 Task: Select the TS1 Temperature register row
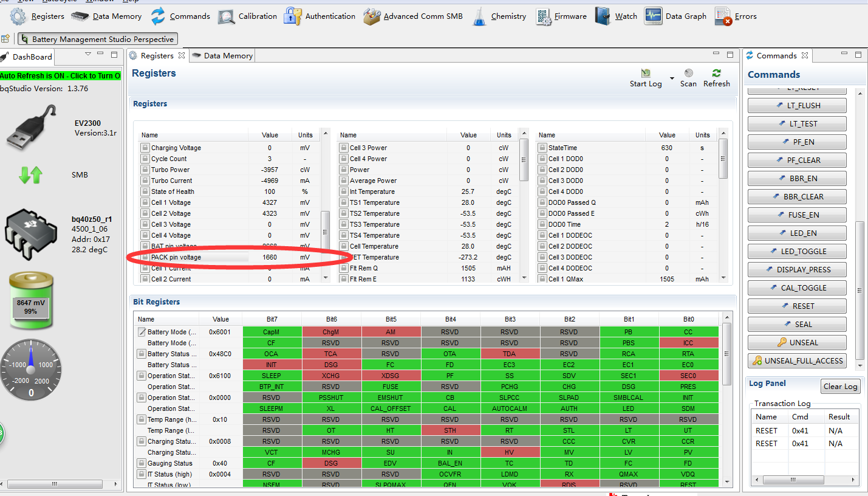click(x=428, y=202)
